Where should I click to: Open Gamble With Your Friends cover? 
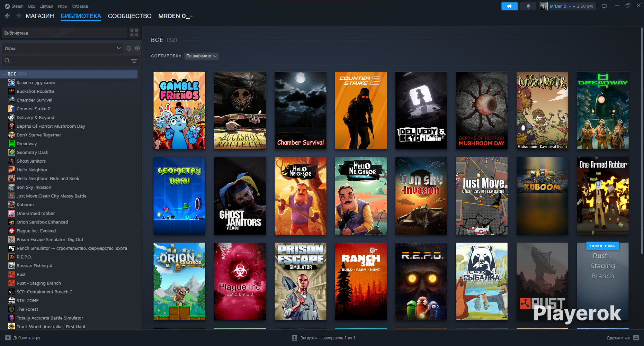[179, 110]
